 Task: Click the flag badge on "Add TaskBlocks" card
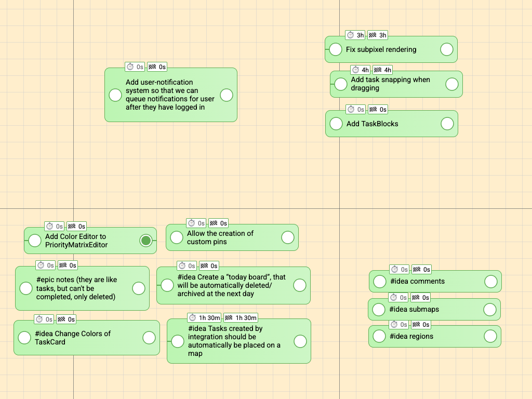[x=378, y=109]
